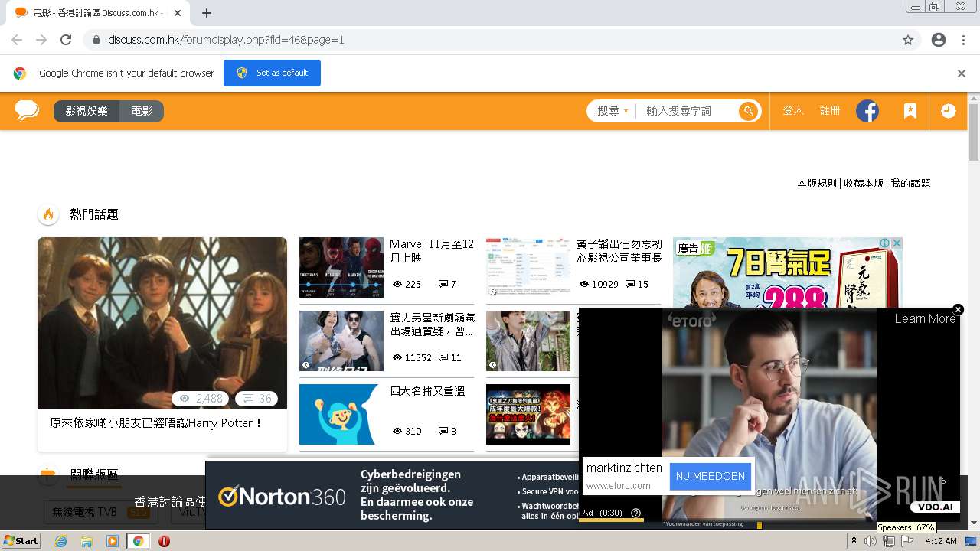Open the media player taskbar icon
This screenshot has width=980, height=551.
point(113,541)
